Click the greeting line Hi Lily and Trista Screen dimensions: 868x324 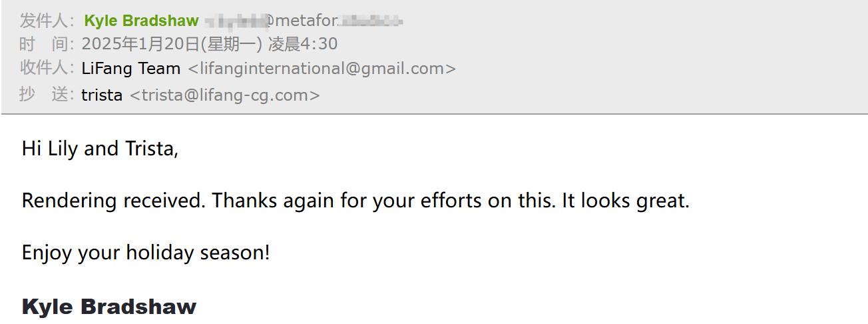100,148
